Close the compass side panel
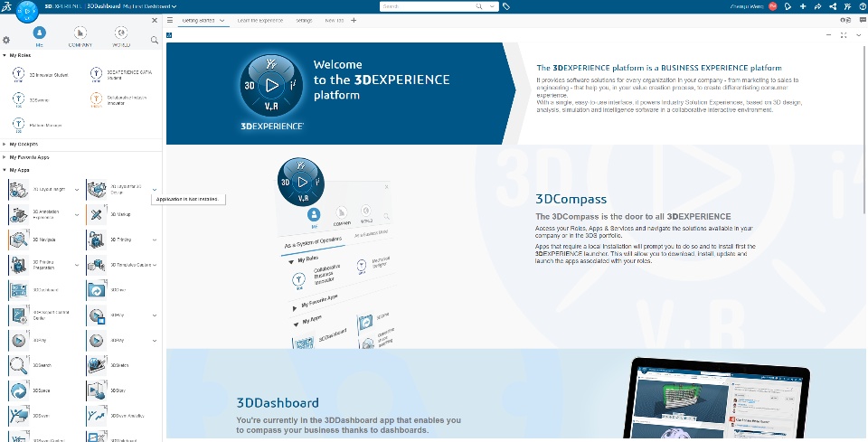The image size is (868, 442). (x=155, y=21)
